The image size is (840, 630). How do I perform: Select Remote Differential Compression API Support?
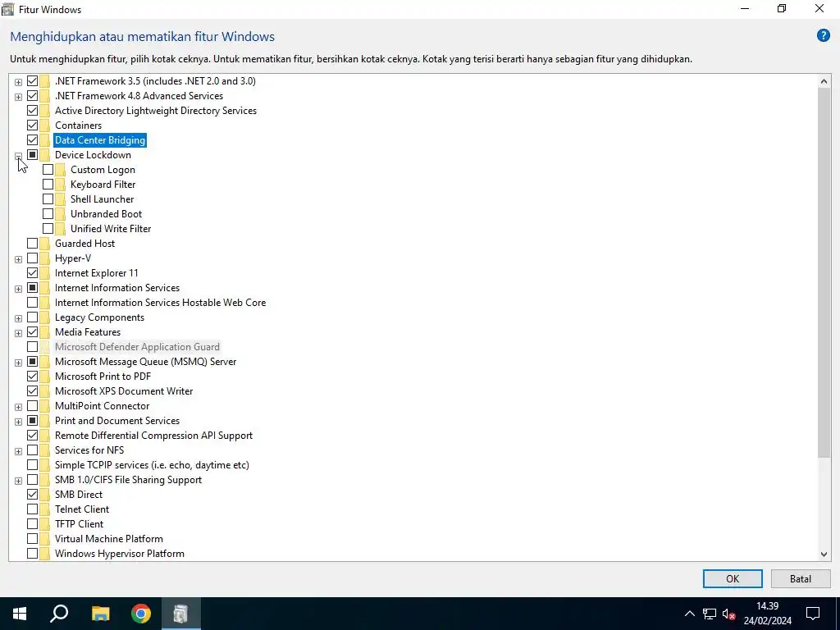point(153,436)
